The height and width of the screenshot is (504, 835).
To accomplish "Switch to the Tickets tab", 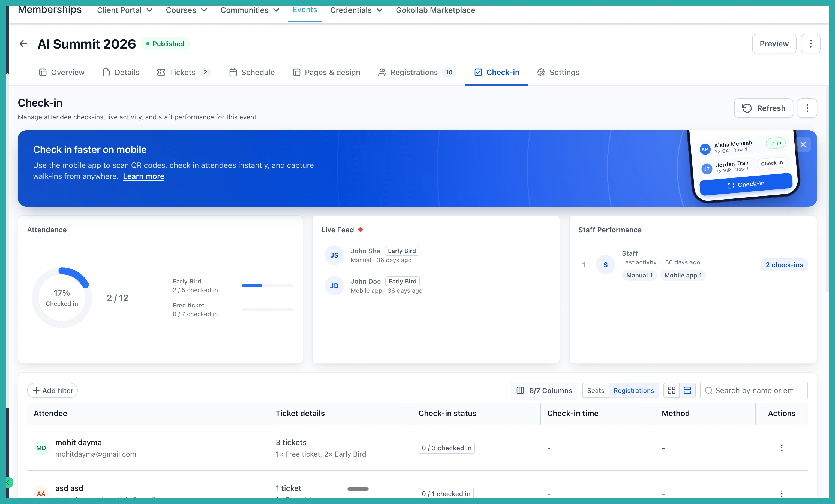I will point(184,72).
